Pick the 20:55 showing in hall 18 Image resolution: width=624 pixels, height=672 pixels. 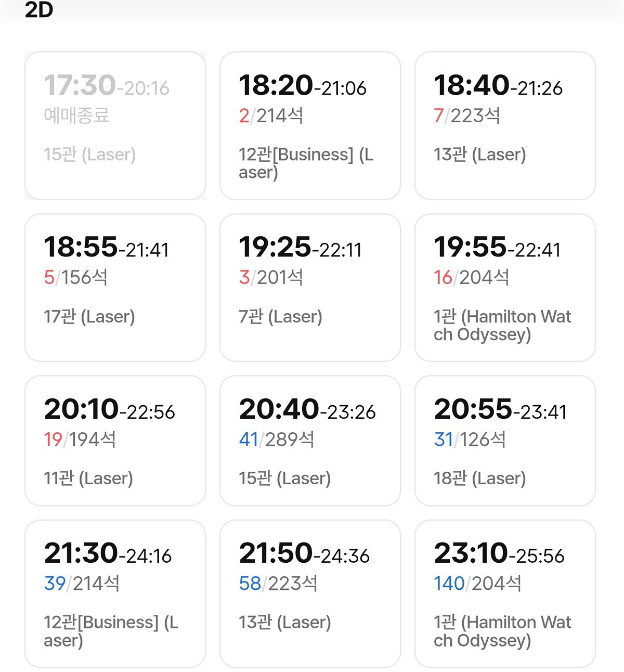point(505,441)
